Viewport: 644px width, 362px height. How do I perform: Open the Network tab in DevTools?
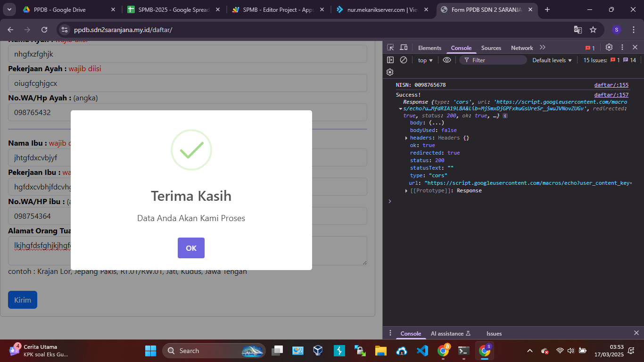[x=522, y=48]
